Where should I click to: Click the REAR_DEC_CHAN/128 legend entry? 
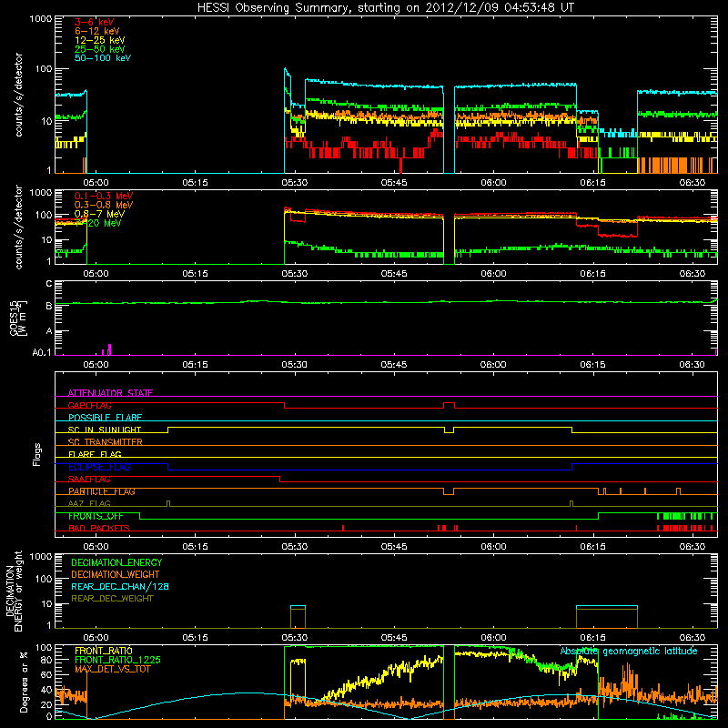pyautogui.click(x=120, y=586)
